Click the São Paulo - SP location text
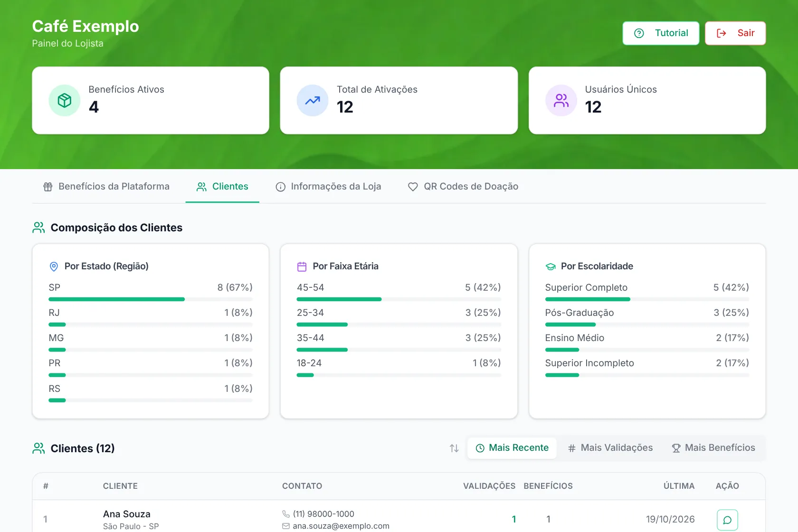 [131, 526]
